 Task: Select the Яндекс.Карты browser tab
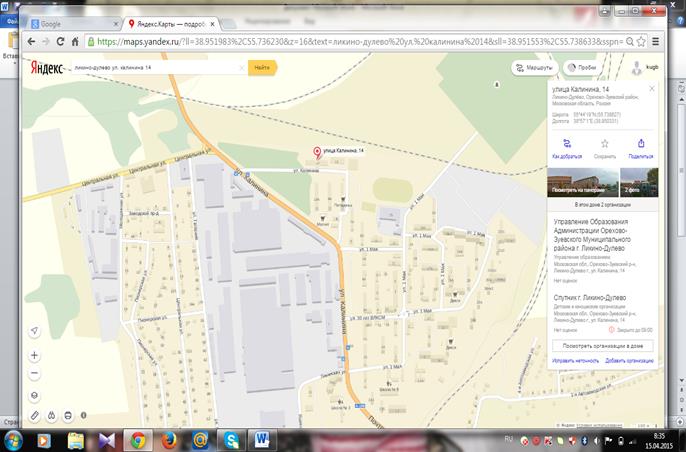click(x=170, y=24)
